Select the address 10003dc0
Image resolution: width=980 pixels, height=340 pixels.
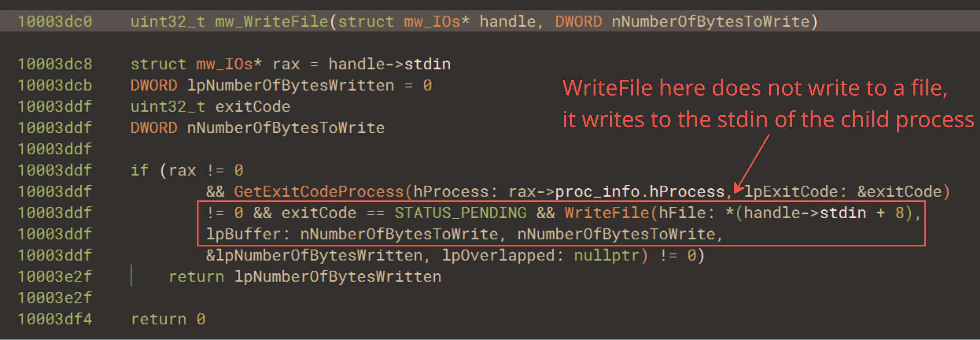tap(55, 22)
